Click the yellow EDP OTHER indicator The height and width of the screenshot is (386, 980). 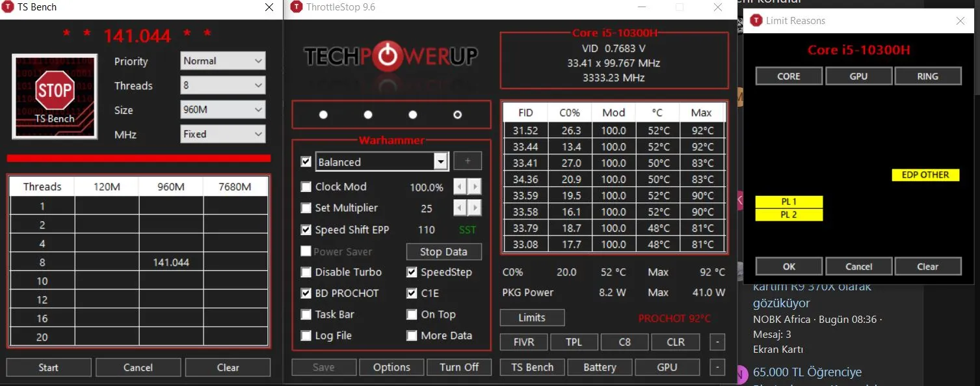pyautogui.click(x=925, y=174)
